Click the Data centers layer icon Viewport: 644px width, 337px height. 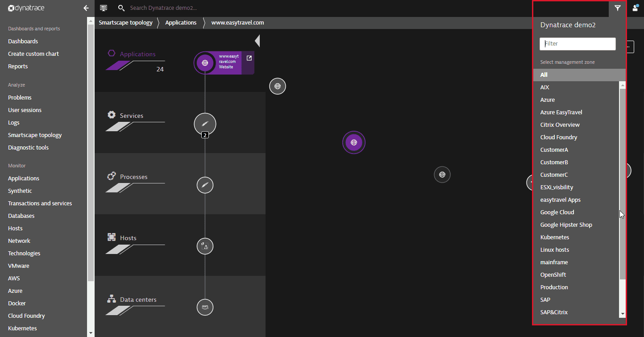[x=112, y=299]
